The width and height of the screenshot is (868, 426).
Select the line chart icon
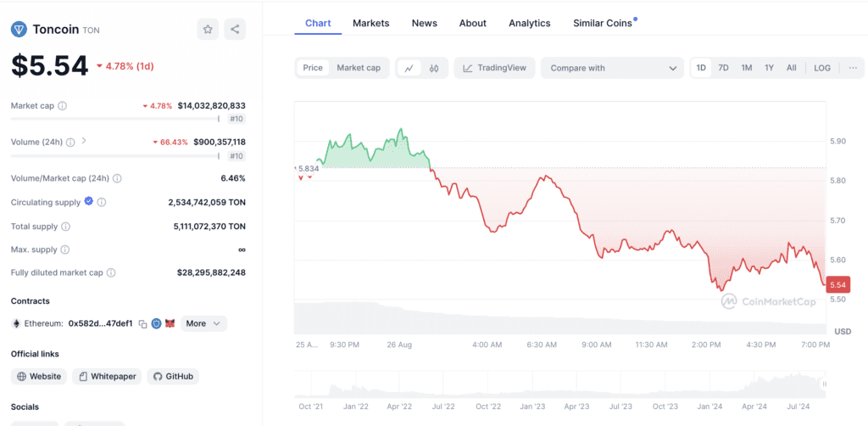click(409, 68)
